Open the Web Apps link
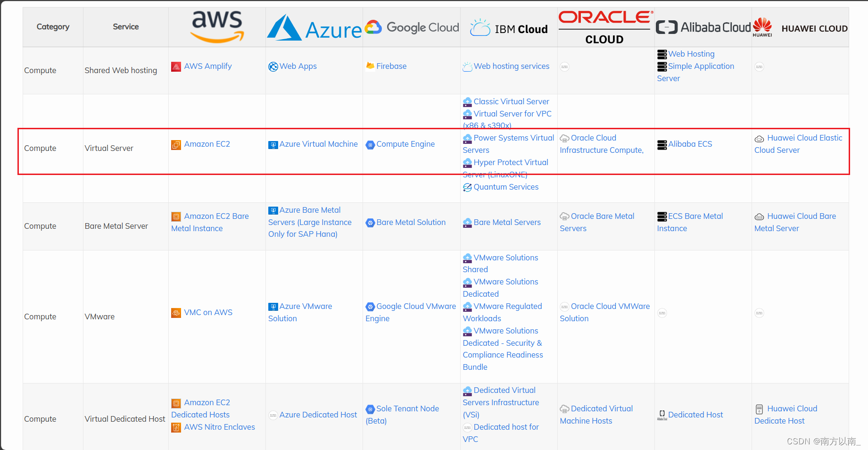The width and height of the screenshot is (868, 450). 298,66
